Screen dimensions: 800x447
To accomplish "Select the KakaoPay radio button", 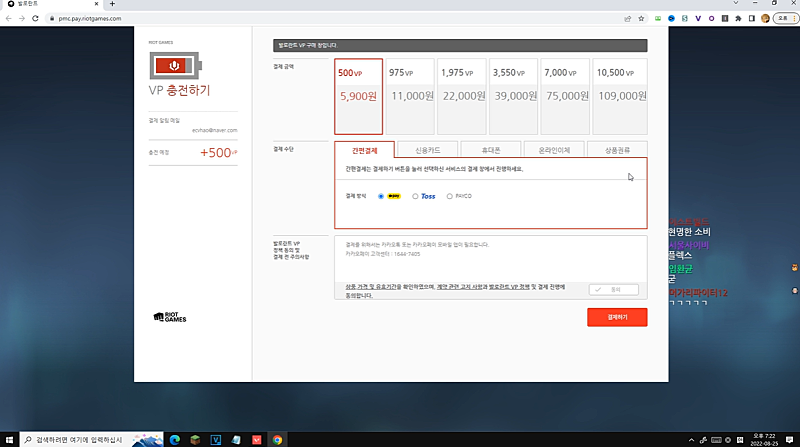I will 381,196.
